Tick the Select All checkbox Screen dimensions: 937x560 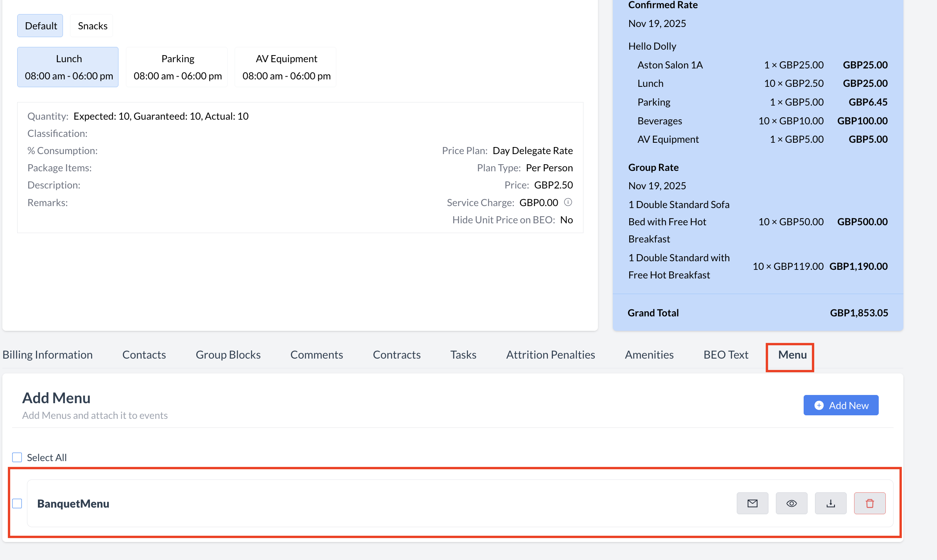(x=17, y=457)
